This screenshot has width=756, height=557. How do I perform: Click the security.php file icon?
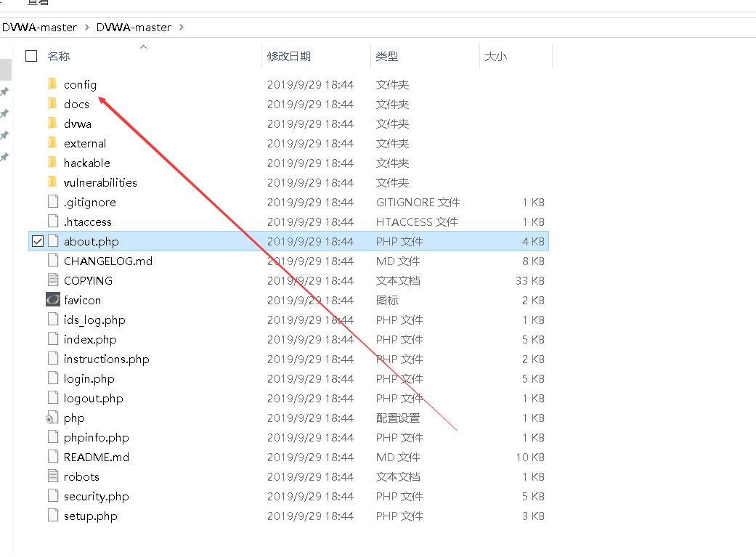53,496
